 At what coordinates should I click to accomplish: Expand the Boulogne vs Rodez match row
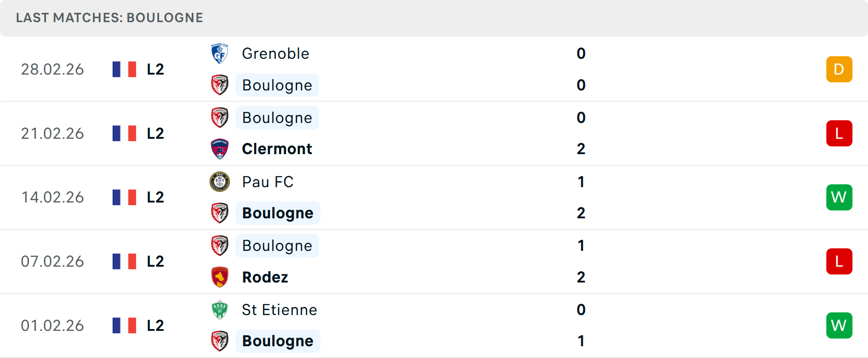point(434,261)
